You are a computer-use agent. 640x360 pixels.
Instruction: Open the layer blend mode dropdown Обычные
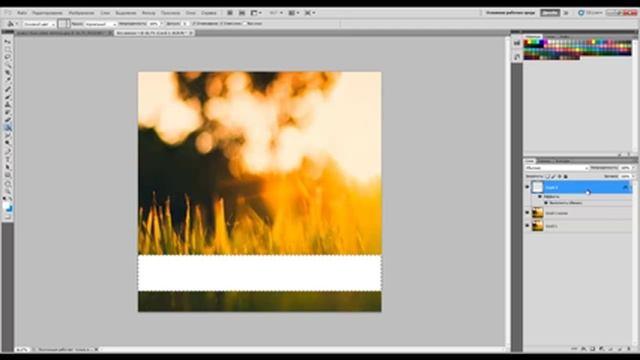556,168
